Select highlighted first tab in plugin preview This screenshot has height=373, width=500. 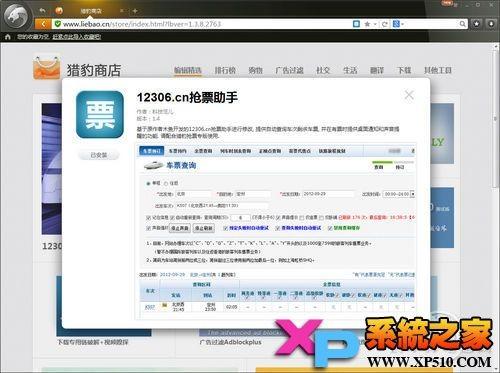(152, 151)
